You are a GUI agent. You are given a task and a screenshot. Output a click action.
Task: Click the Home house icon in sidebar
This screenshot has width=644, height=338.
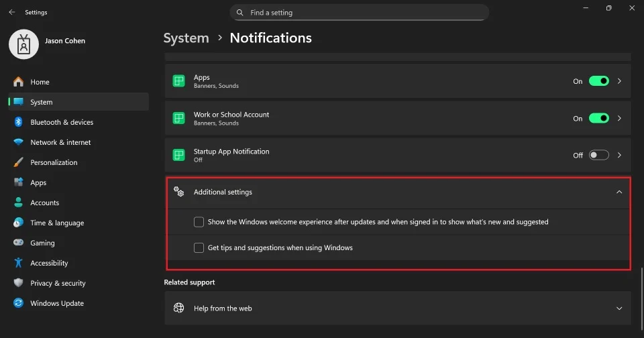click(19, 82)
